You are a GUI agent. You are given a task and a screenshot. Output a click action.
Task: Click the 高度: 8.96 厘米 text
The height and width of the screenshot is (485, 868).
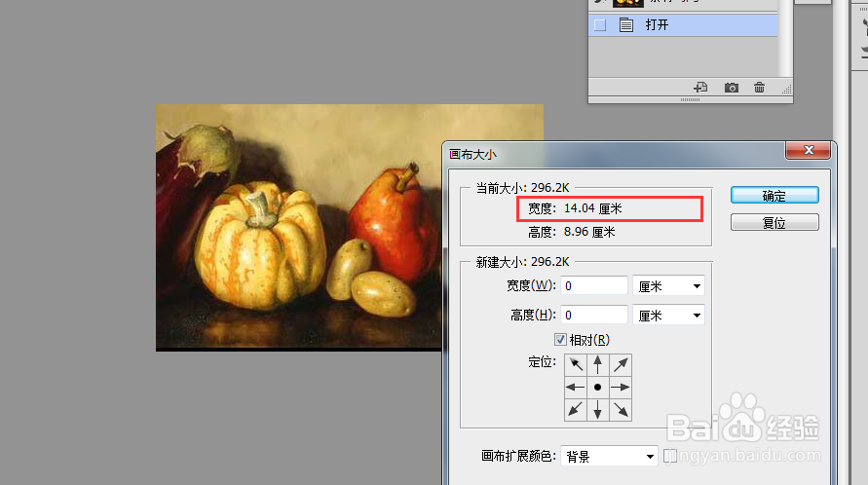coord(571,232)
